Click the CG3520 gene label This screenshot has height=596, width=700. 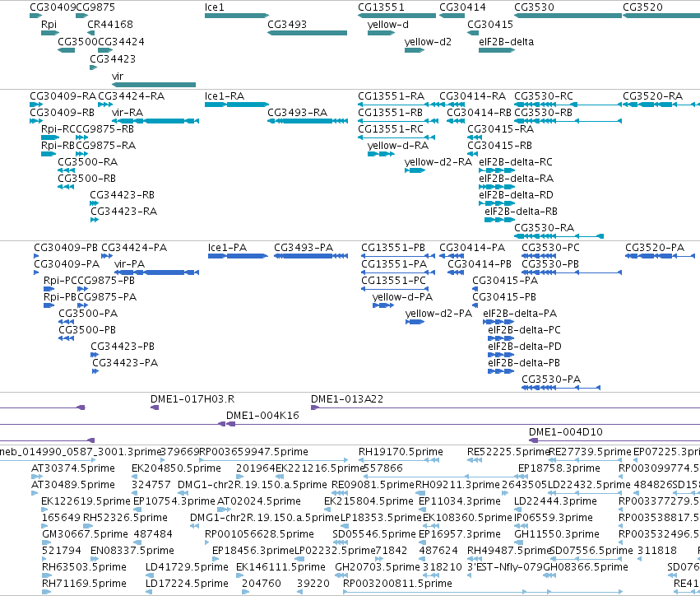(x=642, y=7)
